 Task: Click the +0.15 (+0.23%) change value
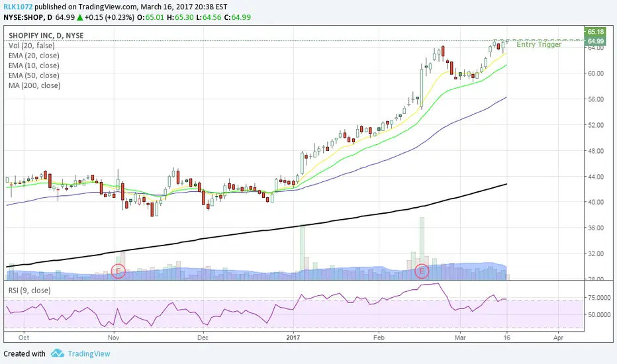109,17
